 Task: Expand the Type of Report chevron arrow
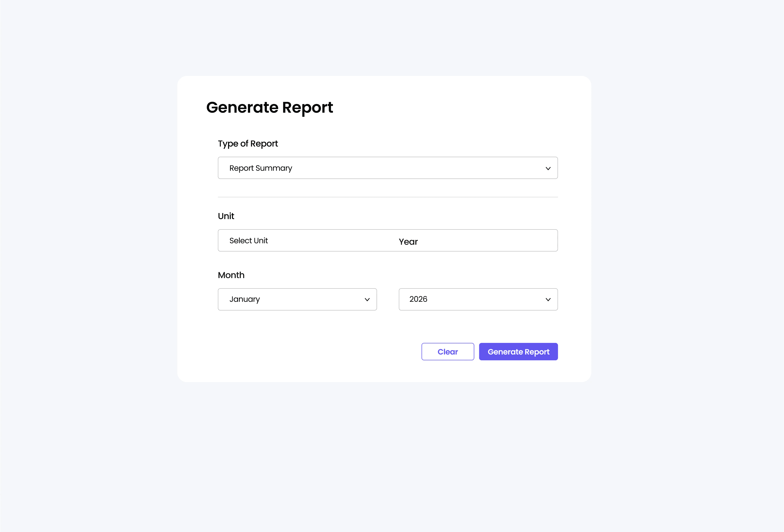pyautogui.click(x=548, y=168)
